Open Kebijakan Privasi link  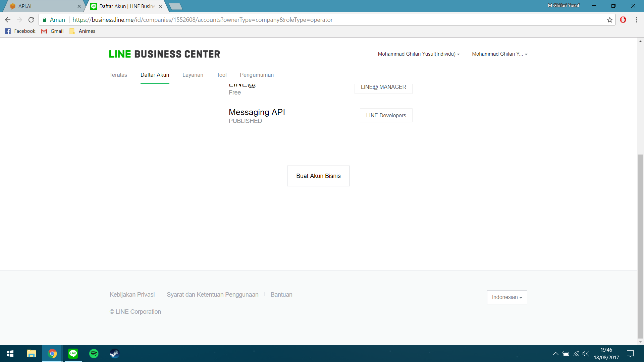coord(132,295)
